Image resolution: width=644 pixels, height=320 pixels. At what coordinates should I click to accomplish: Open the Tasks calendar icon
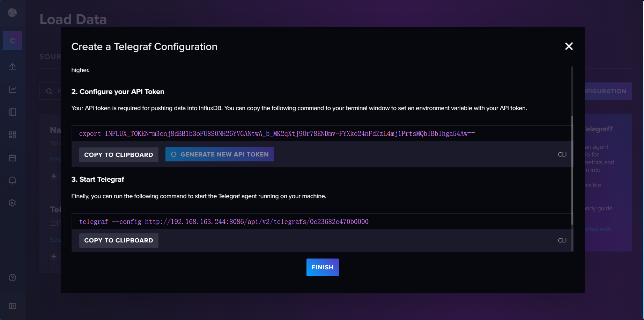pos(12,158)
